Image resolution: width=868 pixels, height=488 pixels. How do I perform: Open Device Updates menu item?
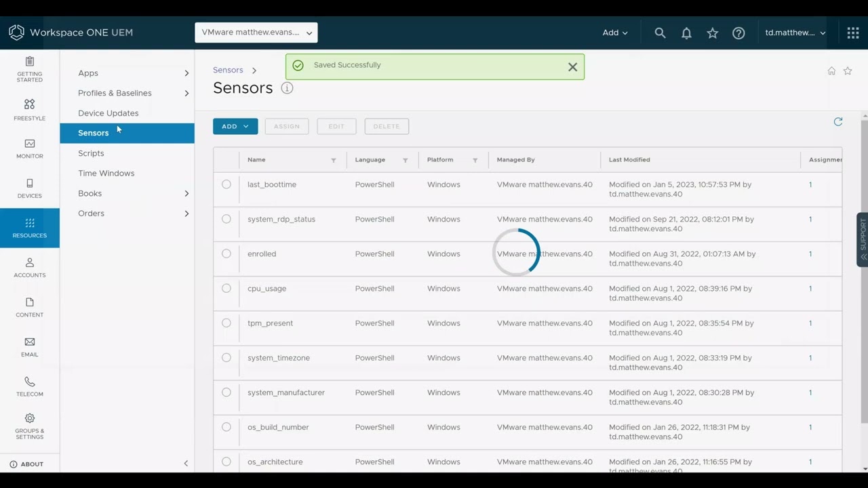coord(108,113)
